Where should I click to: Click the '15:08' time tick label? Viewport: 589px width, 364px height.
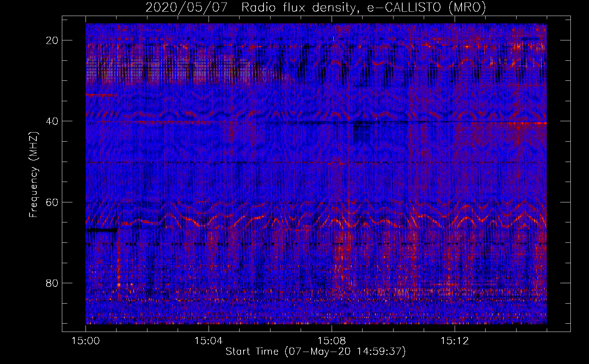click(332, 341)
